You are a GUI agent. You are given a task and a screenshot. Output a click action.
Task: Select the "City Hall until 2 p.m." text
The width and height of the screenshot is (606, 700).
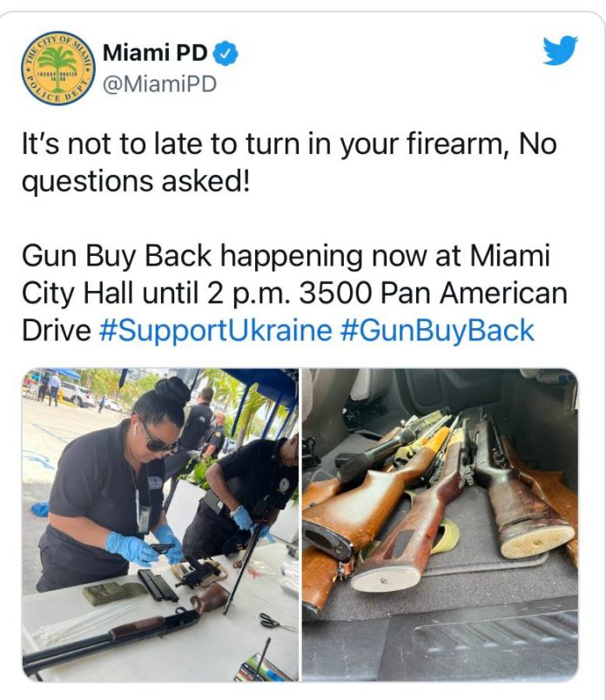pos(158,293)
